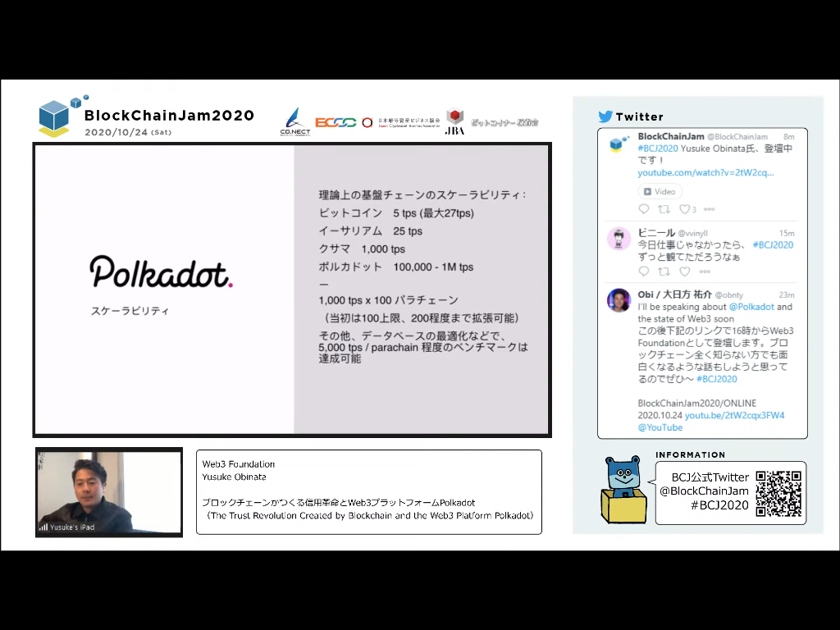The image size is (840, 630).
Task: Click the Yusuke's iPad label on video
Action: point(72,527)
